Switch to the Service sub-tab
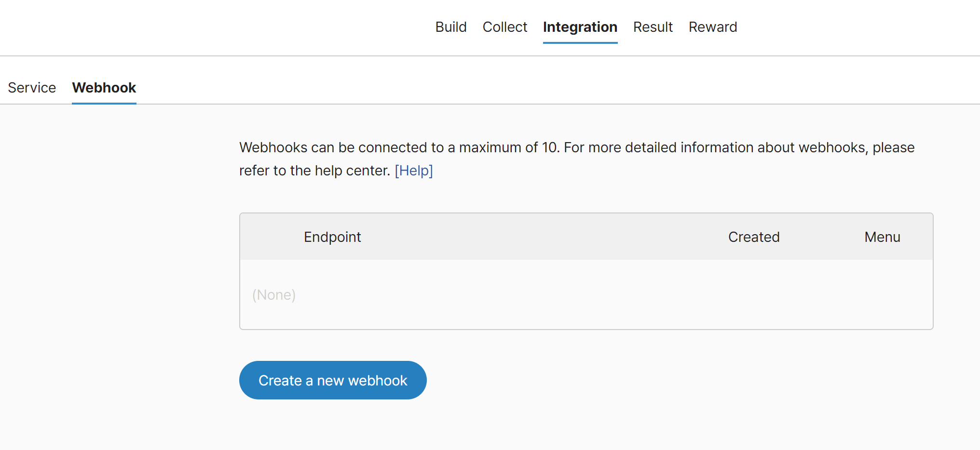 tap(32, 88)
